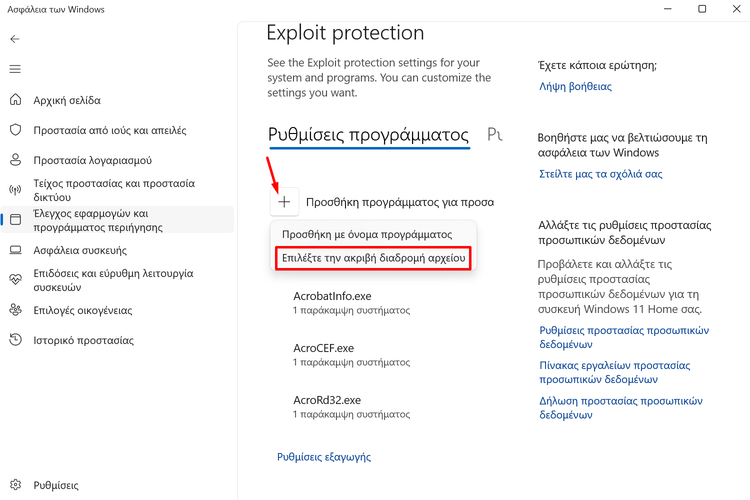Click the back arrow icon
The image size is (750, 500).
15,39
